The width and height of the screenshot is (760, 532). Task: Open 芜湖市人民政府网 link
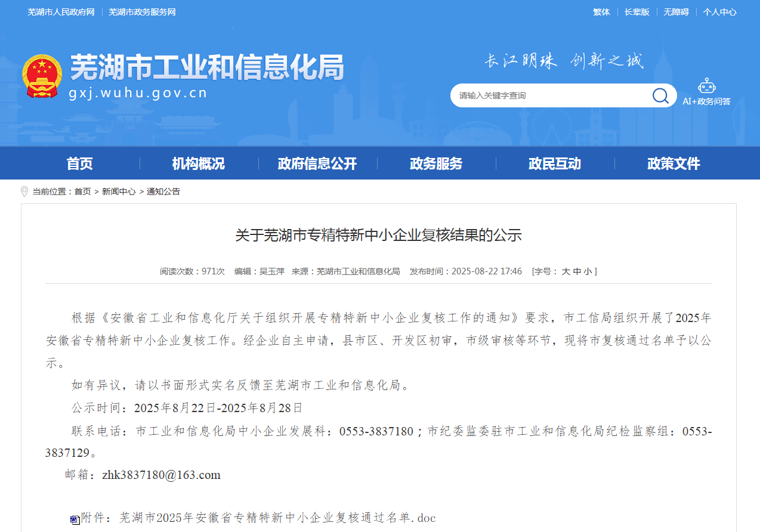61,12
